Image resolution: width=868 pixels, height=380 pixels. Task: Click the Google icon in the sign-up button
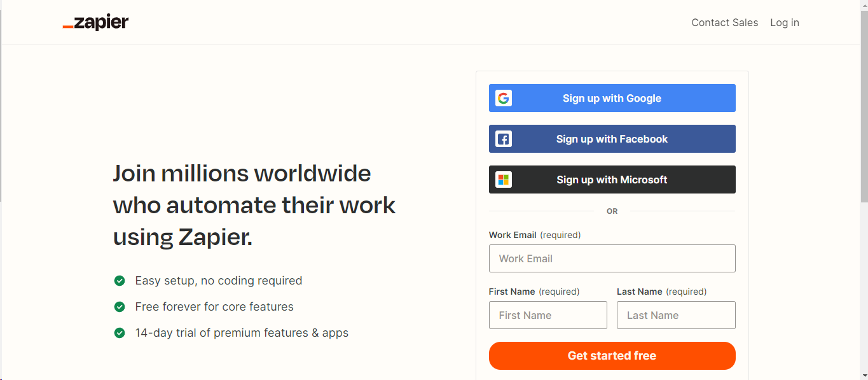pos(504,98)
